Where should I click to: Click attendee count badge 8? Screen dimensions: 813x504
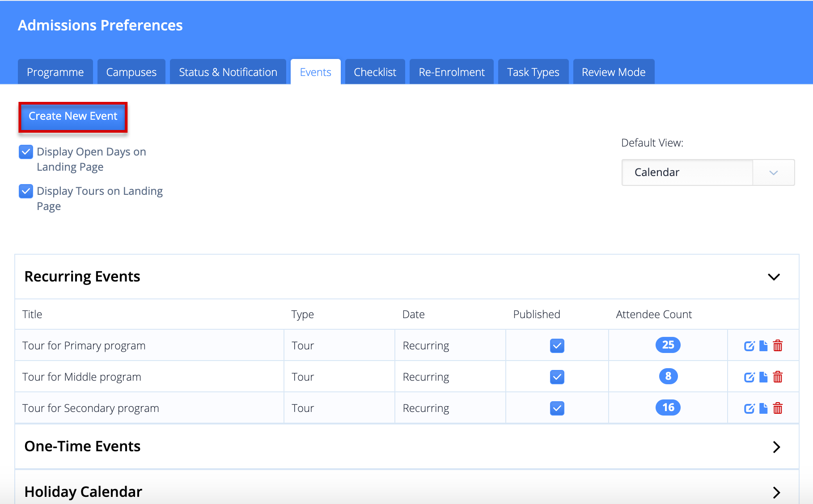[x=668, y=376]
